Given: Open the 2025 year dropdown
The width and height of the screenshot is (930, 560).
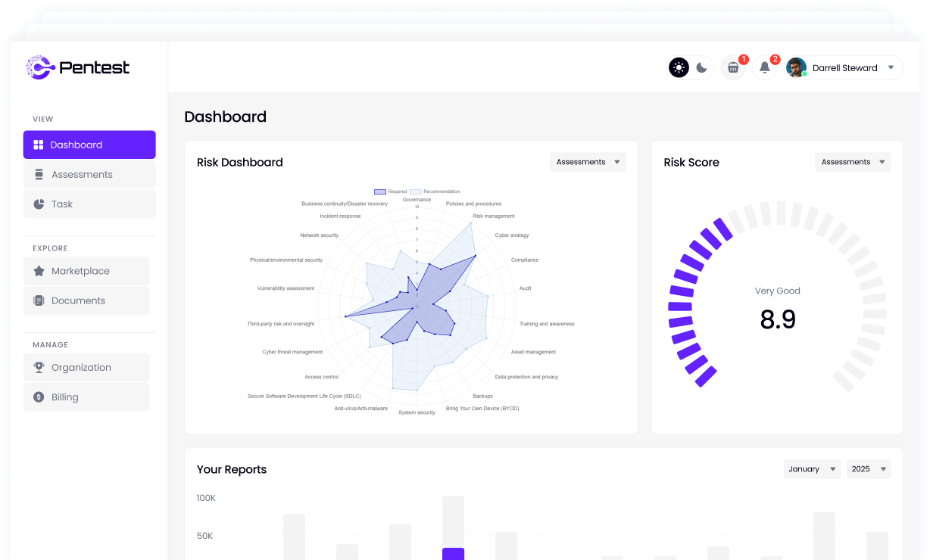Looking at the screenshot, I should pyautogui.click(x=869, y=469).
